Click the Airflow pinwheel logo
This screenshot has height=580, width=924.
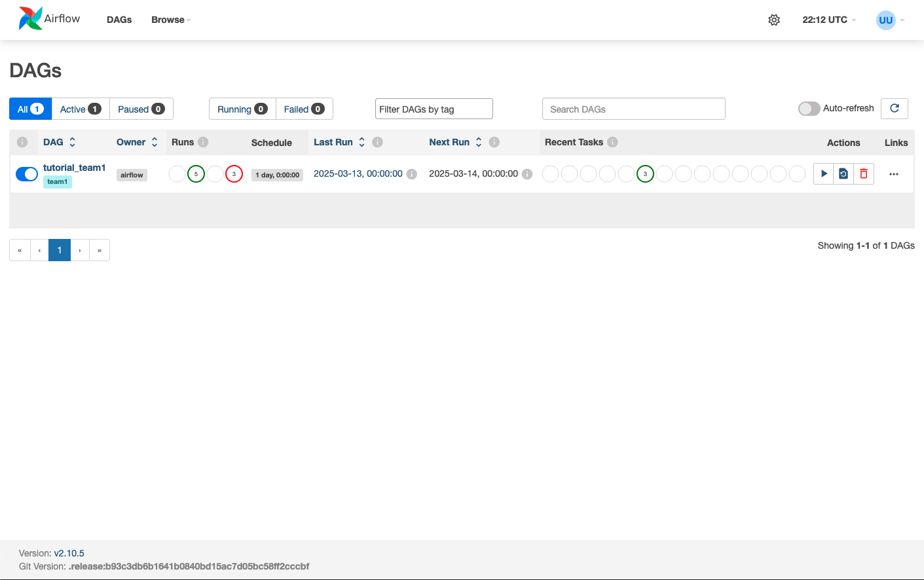[x=30, y=19]
